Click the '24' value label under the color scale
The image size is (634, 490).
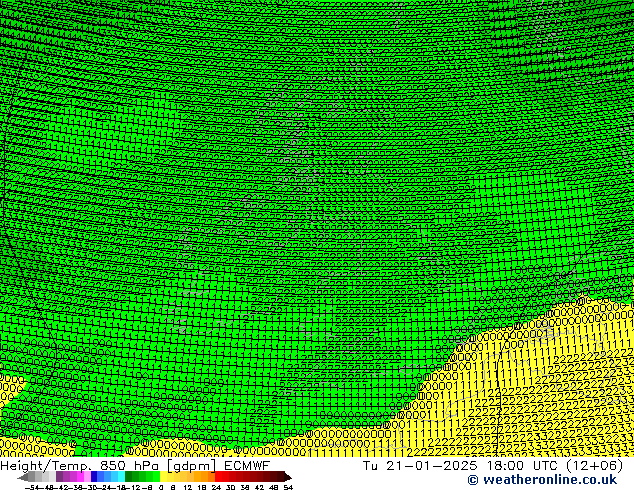point(216,488)
